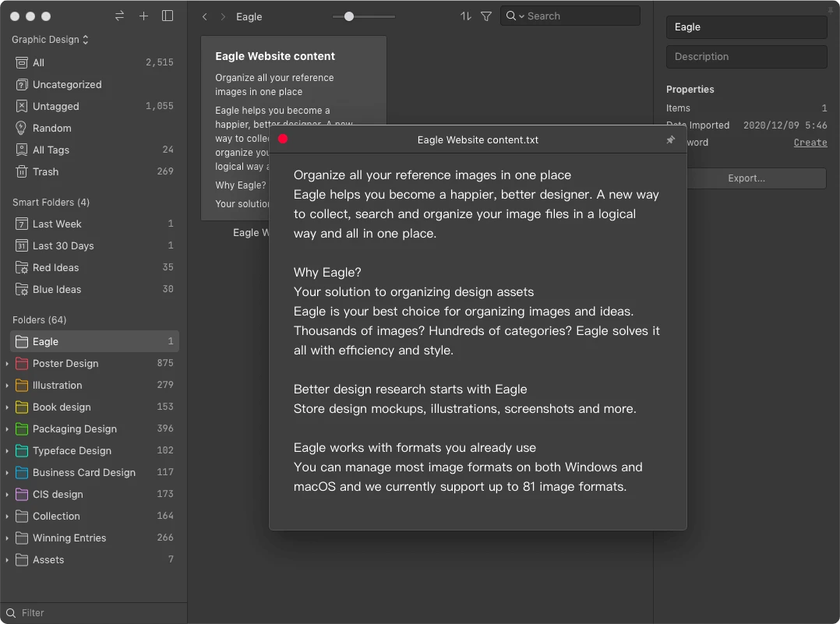Click the plus icon to add new item
The image size is (840, 624).
pyautogui.click(x=143, y=16)
